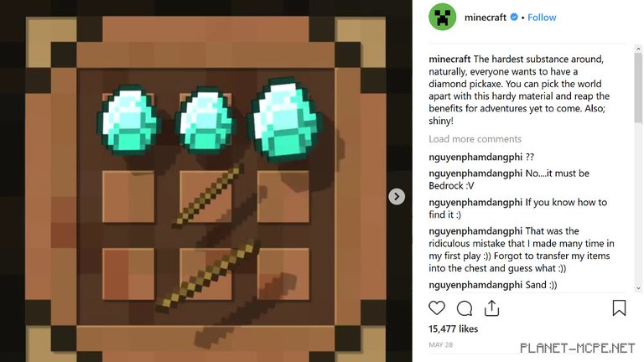Load more comments

475,139
